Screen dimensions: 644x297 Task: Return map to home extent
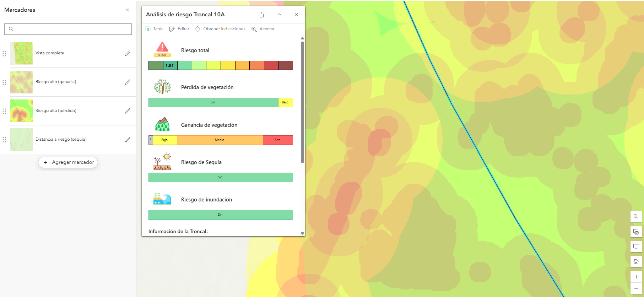coord(636,261)
